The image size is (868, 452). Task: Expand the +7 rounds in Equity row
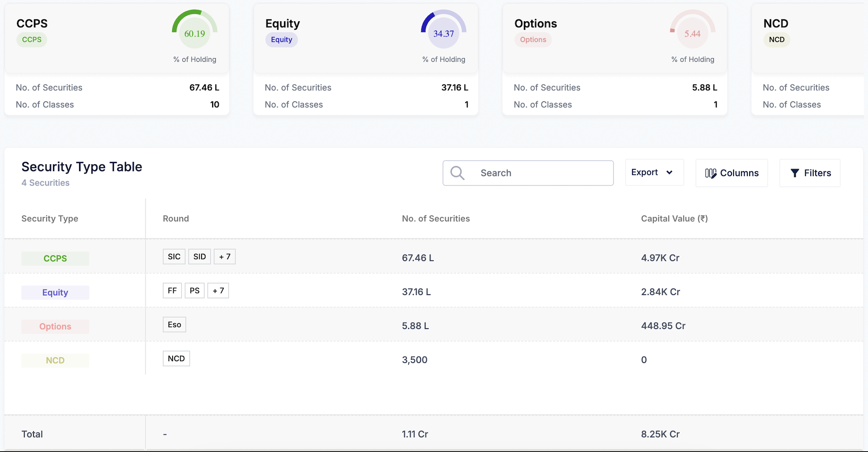pos(218,290)
